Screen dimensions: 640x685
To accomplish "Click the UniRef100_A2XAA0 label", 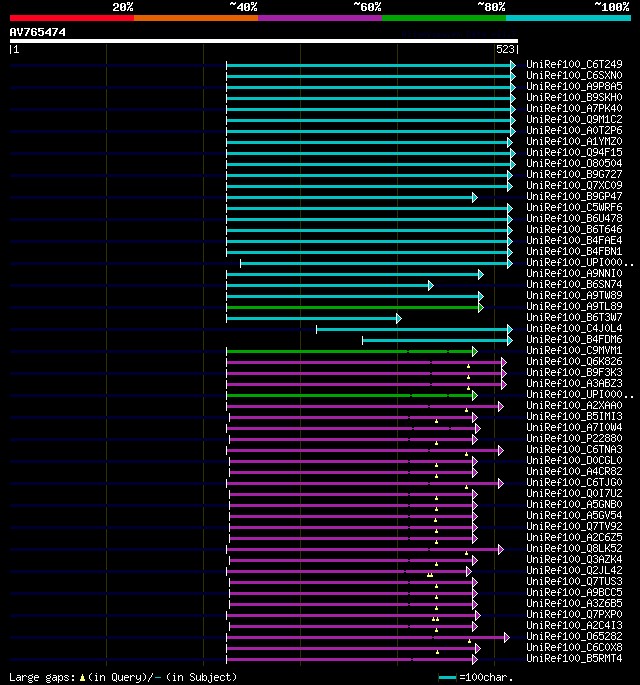I will 574,405.
